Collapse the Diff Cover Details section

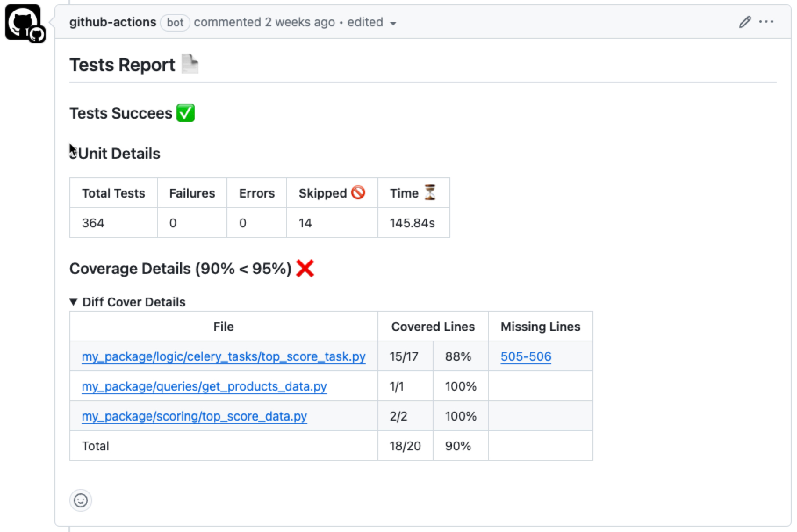[x=74, y=302]
